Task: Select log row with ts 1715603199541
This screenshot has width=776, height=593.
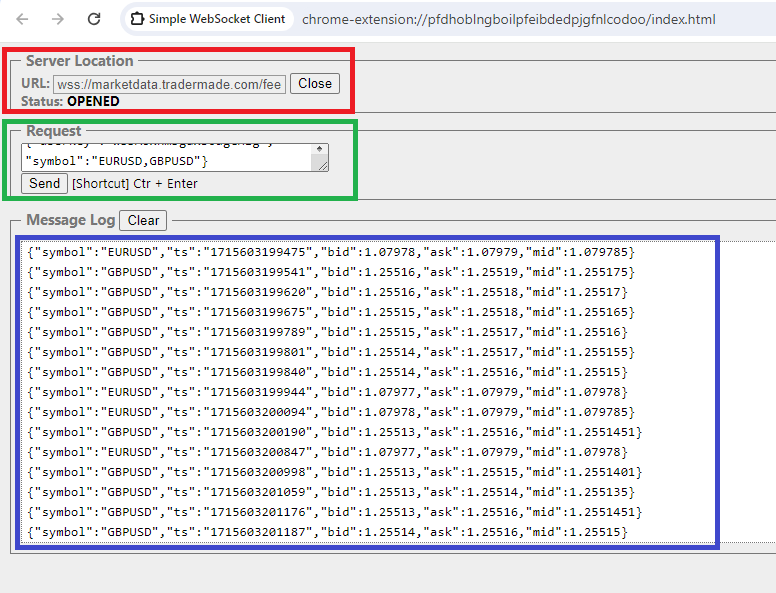Action: click(331, 272)
